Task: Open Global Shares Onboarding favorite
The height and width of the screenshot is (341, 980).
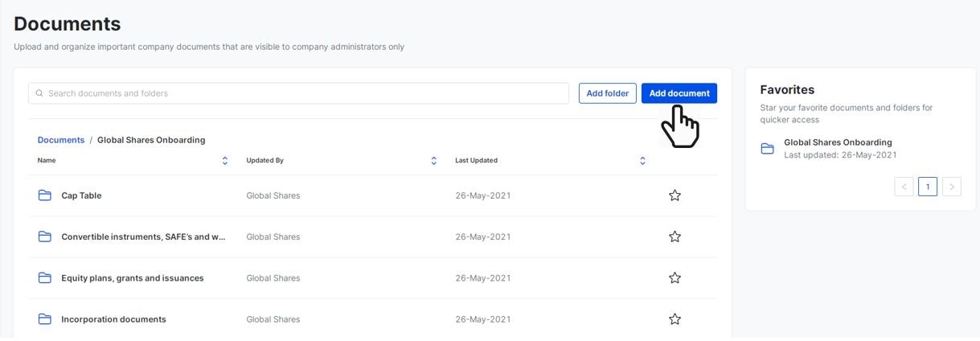Action: click(838, 142)
